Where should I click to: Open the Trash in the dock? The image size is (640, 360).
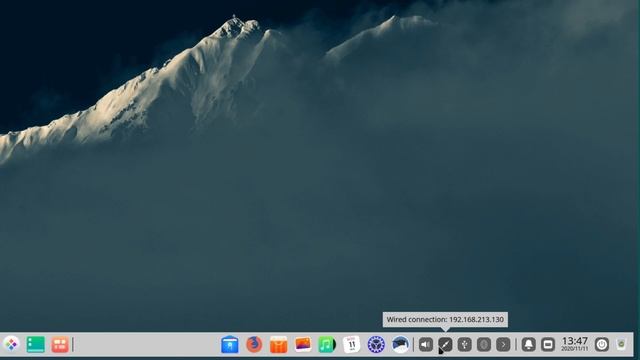coord(621,344)
